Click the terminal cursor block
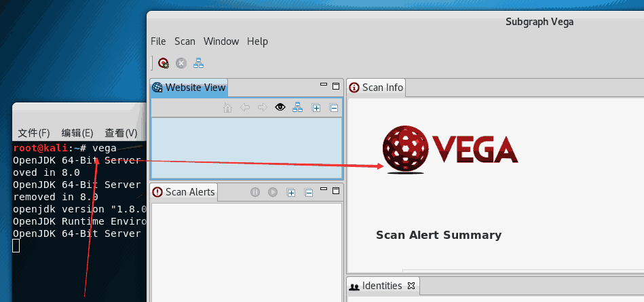The width and height of the screenshot is (644, 302). click(16, 246)
